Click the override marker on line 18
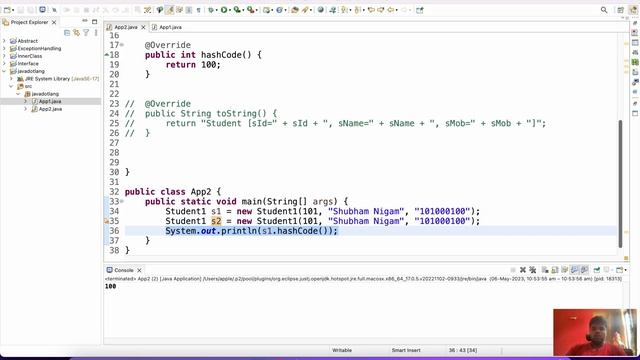 click(107, 55)
